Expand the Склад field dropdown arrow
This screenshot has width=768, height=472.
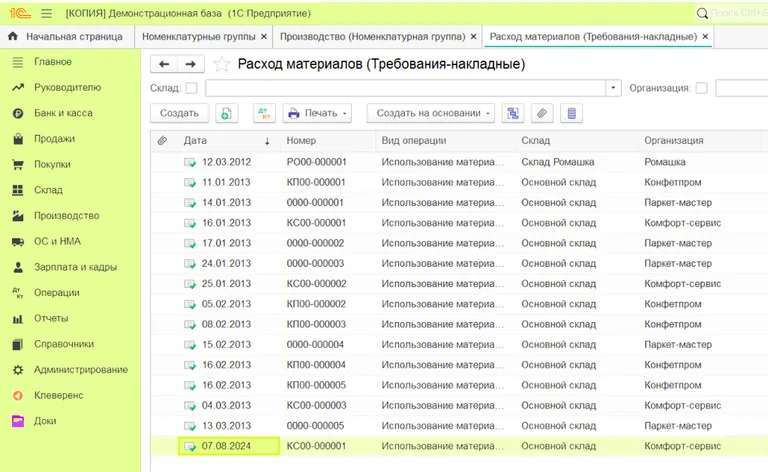(x=613, y=89)
